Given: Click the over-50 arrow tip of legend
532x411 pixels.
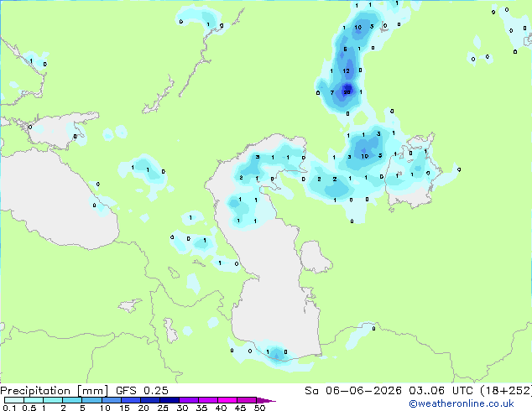Looking at the screenshot, I should [x=267, y=400].
